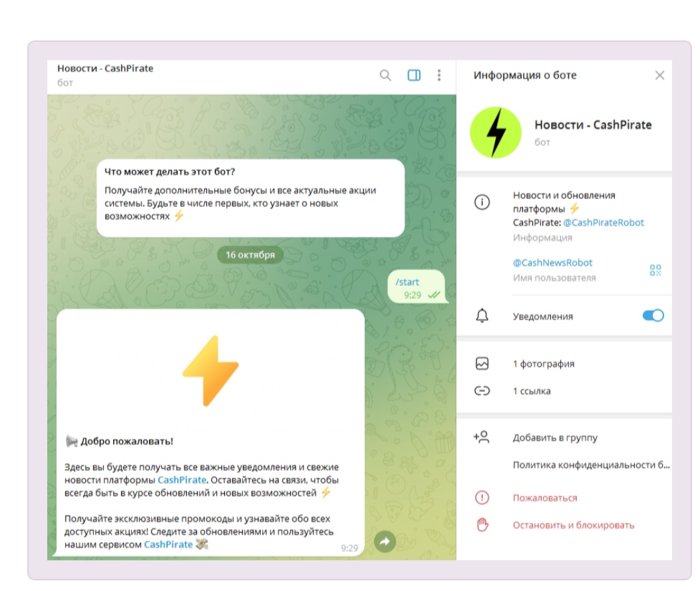The height and width of the screenshot is (591, 700).
Task: Forward the welcome message with arrow button
Action: [x=385, y=542]
